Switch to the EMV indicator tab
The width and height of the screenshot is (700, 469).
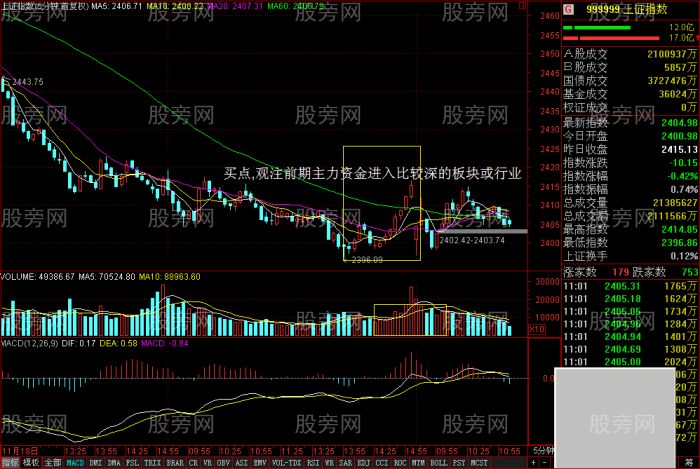point(259,463)
